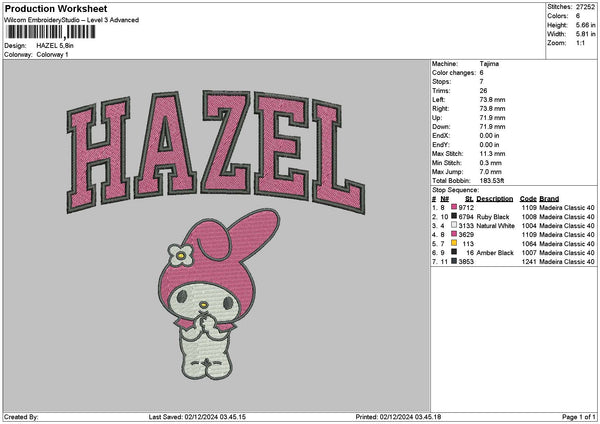Click 'Madeira Classic 40' in stop row 1
The width and height of the screenshot is (600, 424).
[x=567, y=207]
